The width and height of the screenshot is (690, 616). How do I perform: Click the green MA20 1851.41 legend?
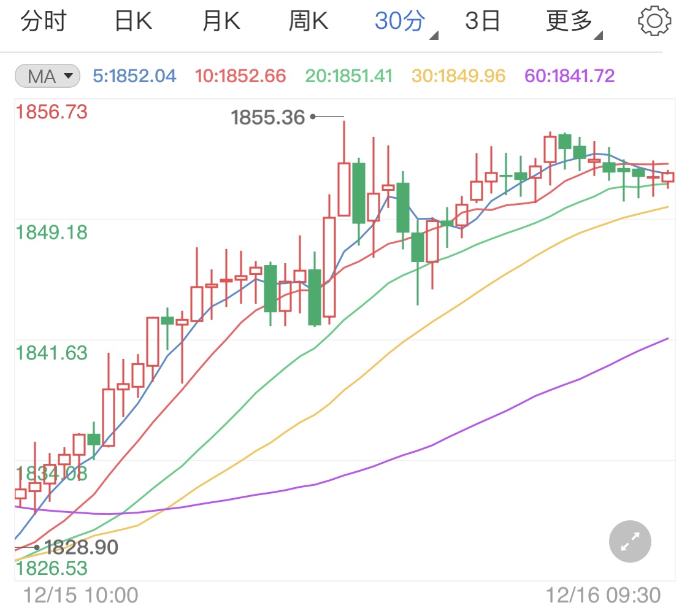(x=348, y=76)
